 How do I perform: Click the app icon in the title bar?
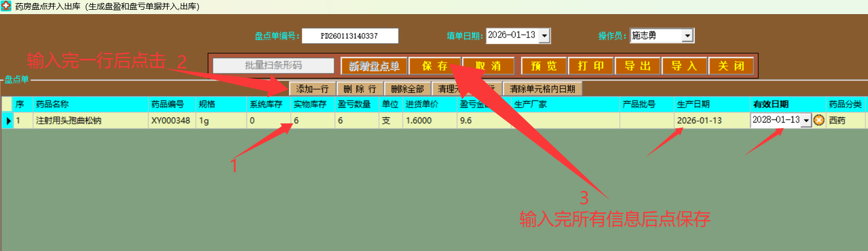(7, 7)
